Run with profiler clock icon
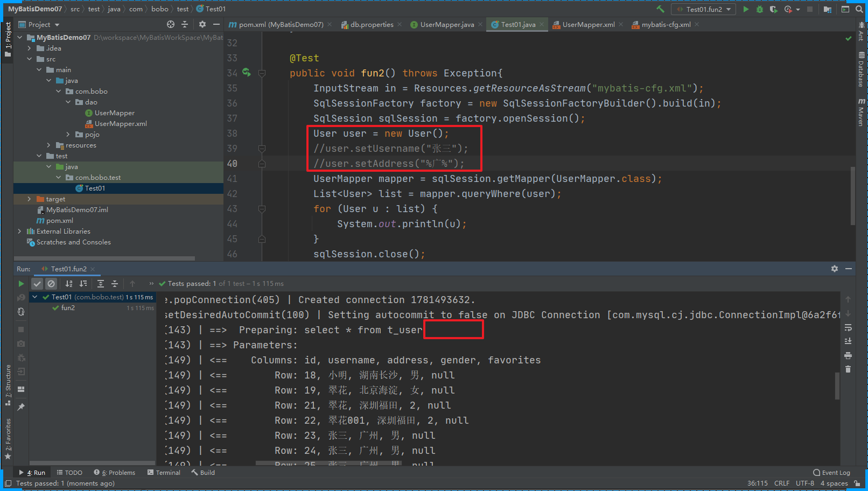Viewport: 868px width, 491px height. pos(788,9)
